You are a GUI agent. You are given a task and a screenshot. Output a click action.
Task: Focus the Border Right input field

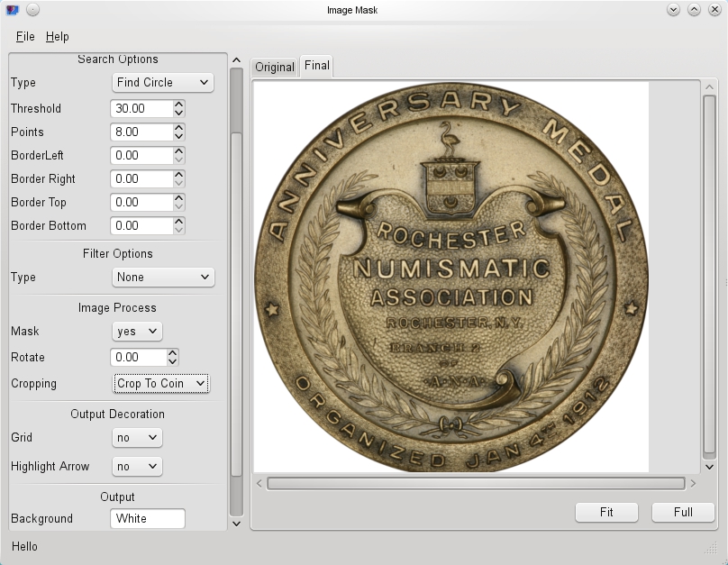tap(142, 178)
